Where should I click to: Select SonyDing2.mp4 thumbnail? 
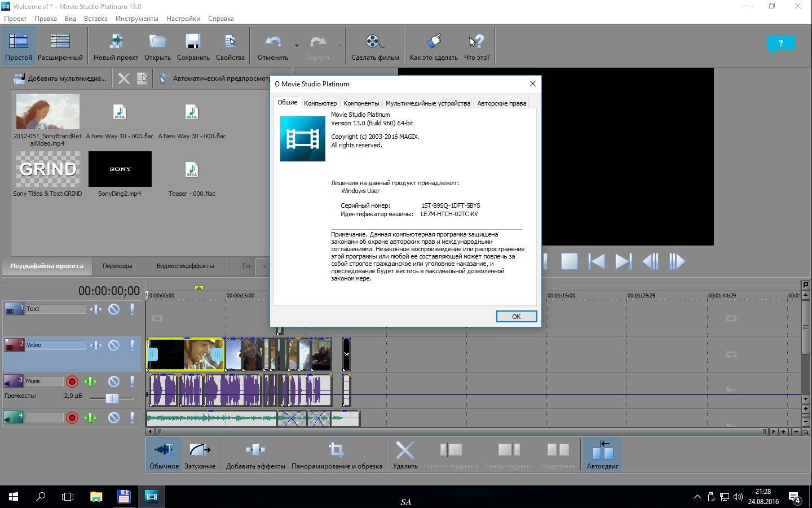(120, 169)
